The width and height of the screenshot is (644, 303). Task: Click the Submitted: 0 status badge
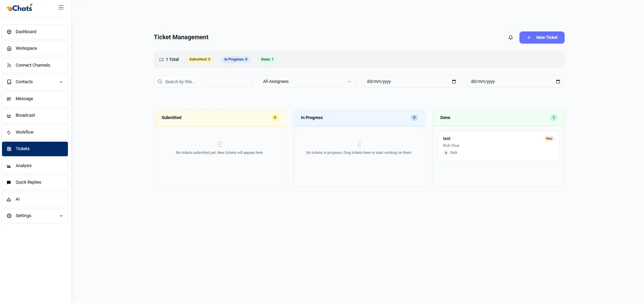[200, 60]
